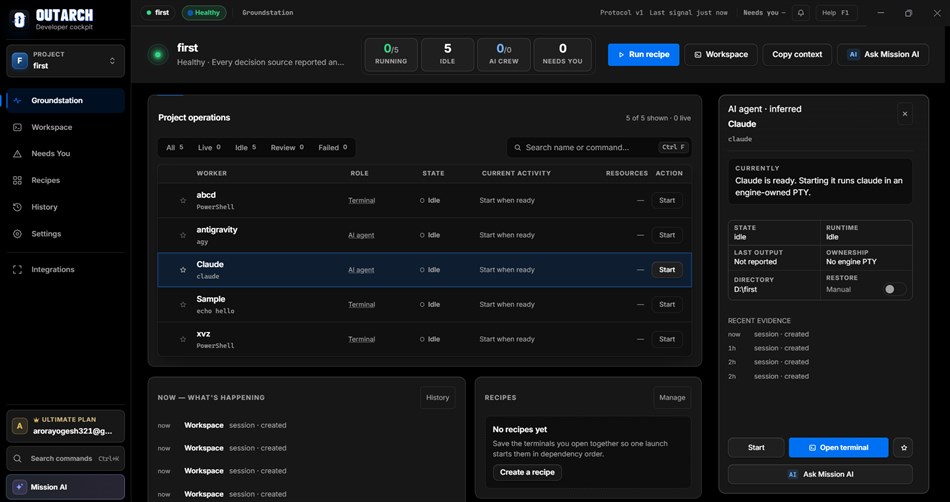Close the Claude agent detail panel
Screen dimensions: 950x502
(x=905, y=114)
